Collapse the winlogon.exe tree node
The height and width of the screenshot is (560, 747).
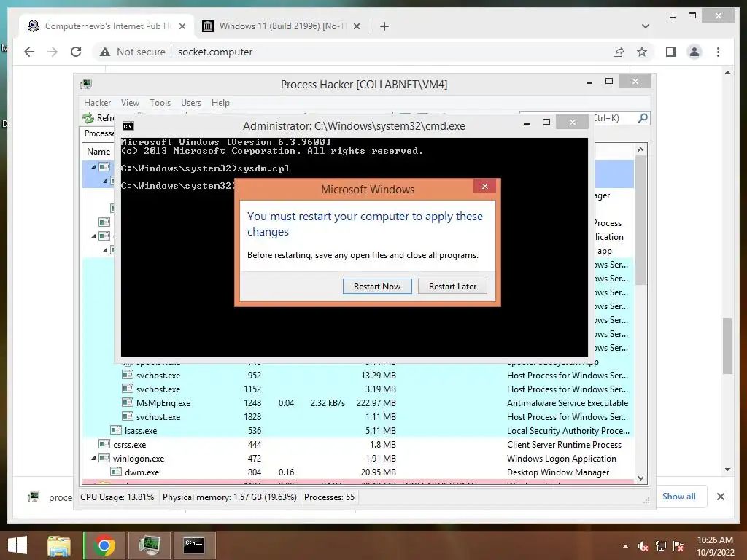(x=93, y=458)
